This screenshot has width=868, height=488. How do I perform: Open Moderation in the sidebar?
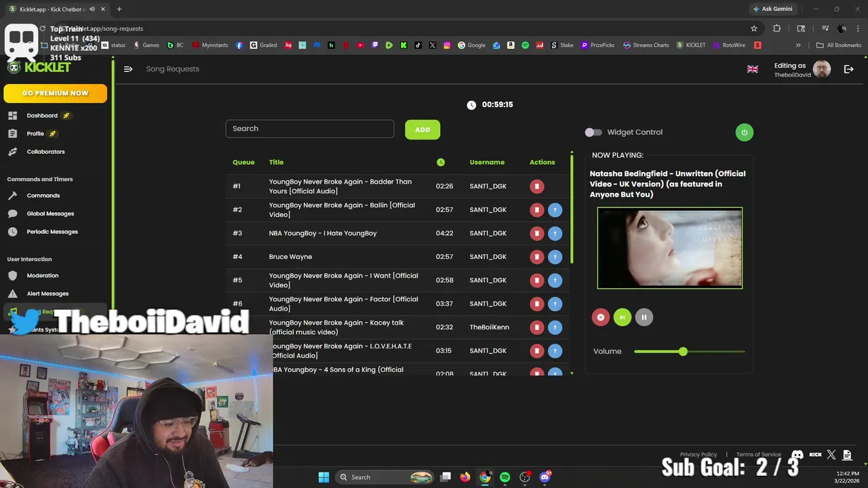pyautogui.click(x=43, y=276)
